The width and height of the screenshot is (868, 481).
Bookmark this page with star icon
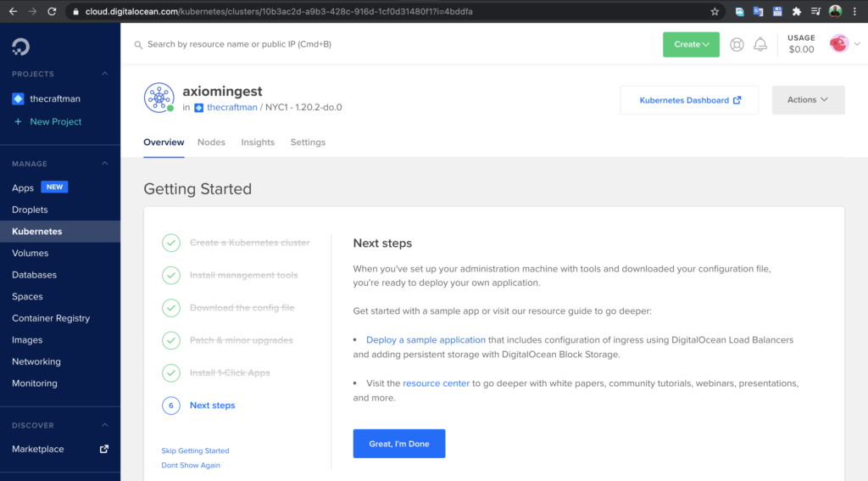715,12
